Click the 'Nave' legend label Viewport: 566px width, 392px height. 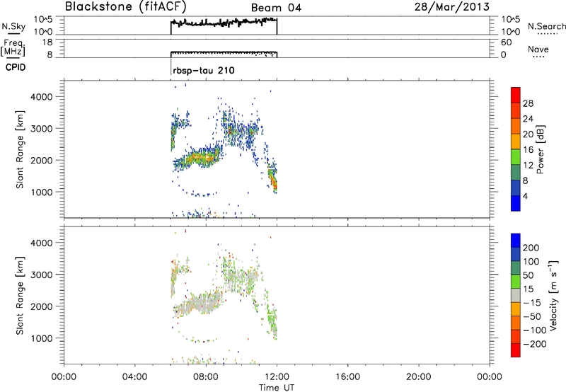coord(538,50)
